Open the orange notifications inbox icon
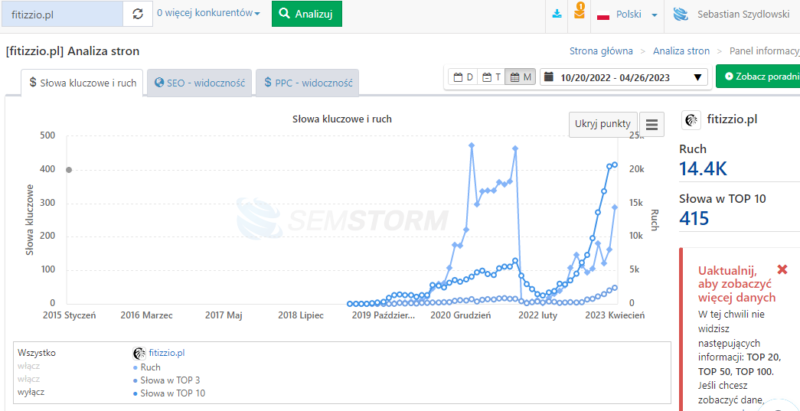The height and width of the screenshot is (411, 800). click(578, 15)
